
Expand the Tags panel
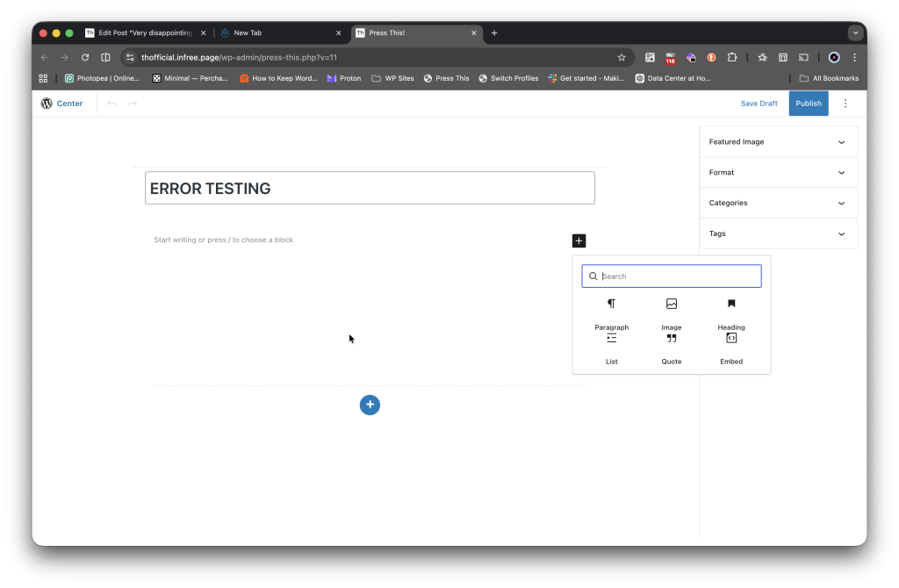click(778, 233)
